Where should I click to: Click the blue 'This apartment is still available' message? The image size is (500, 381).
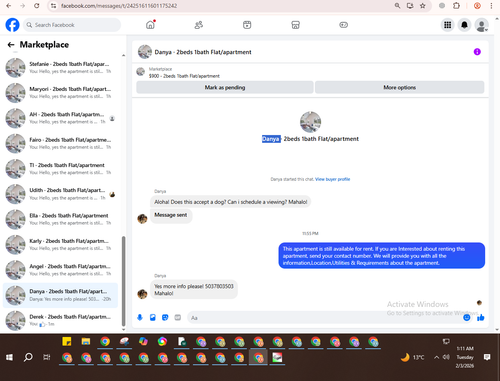pos(382,256)
